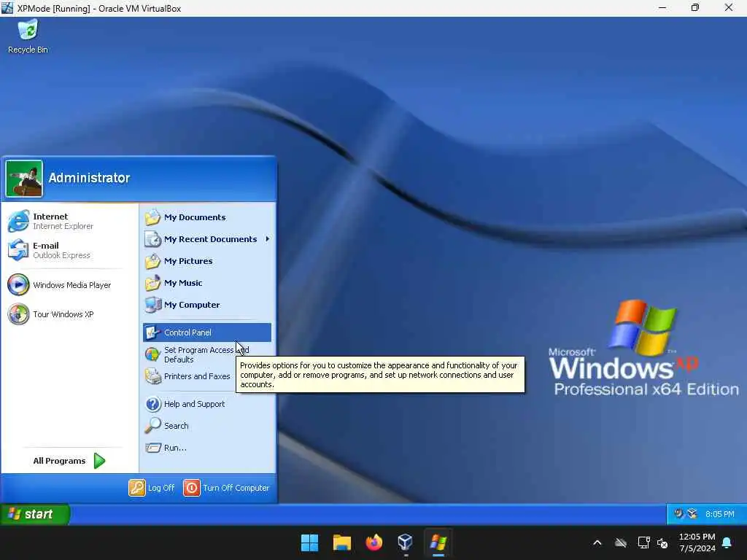Click the host network tray icon
The image size is (747, 560).
(643, 542)
